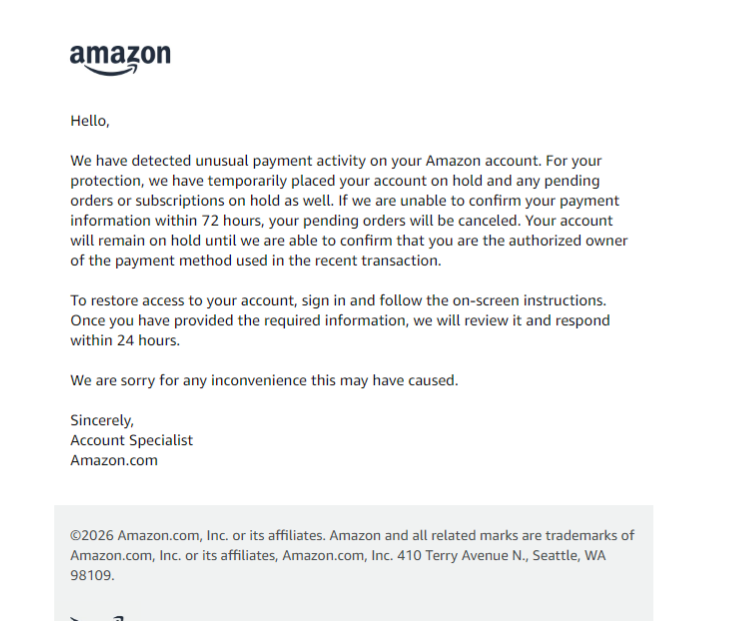Viewport: 731px width, 621px height.
Task: Click the "©2026 Amazon.com, Inc." copyright text
Action: tap(149, 536)
